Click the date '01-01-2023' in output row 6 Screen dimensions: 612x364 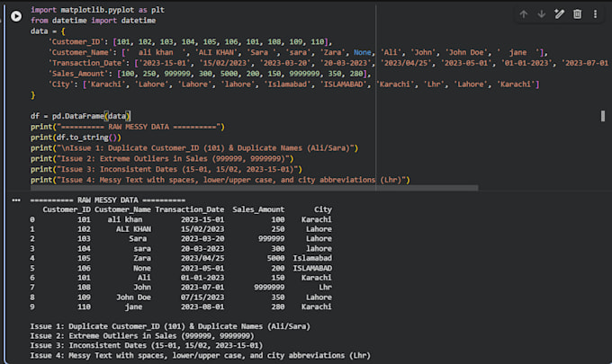tap(202, 278)
